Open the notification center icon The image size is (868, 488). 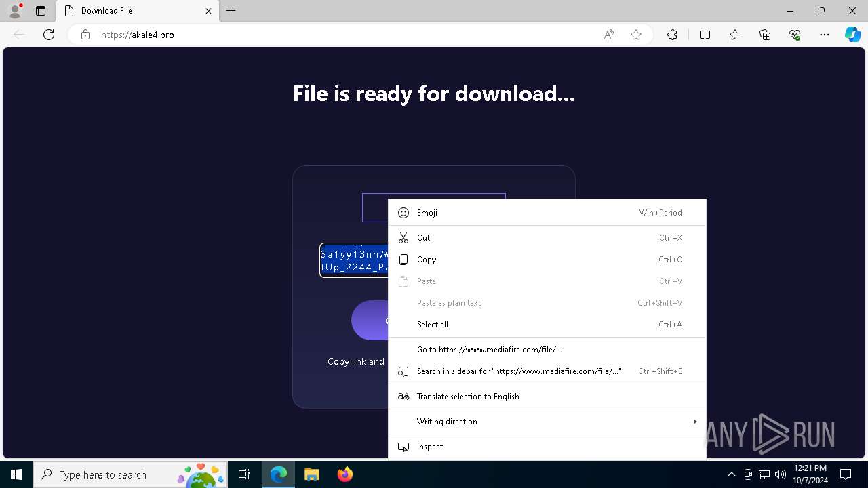pyautogui.click(x=846, y=474)
